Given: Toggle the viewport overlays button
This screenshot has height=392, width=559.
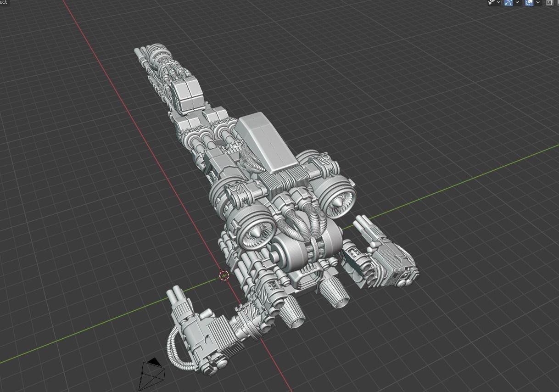Looking at the screenshot, I should 529,2.
